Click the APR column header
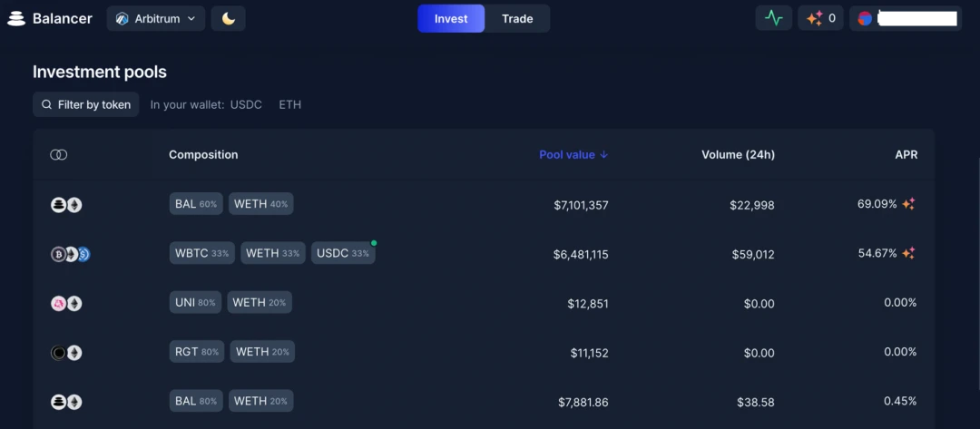 pos(906,154)
